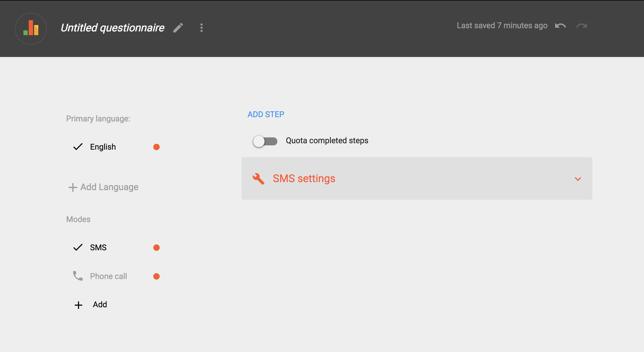Open the three-dot options menu
Image resolution: width=644 pixels, height=352 pixels.
tap(201, 28)
